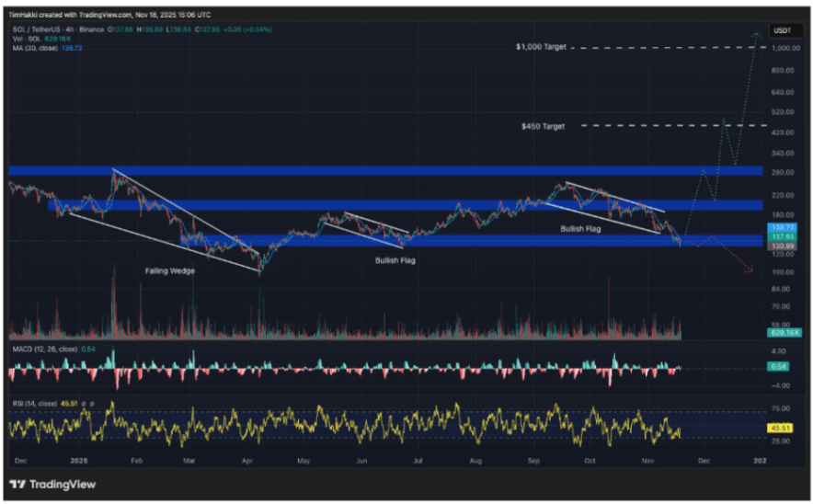Select the $1,000 Target text label
Screen dimensions: 813x504
(x=541, y=47)
